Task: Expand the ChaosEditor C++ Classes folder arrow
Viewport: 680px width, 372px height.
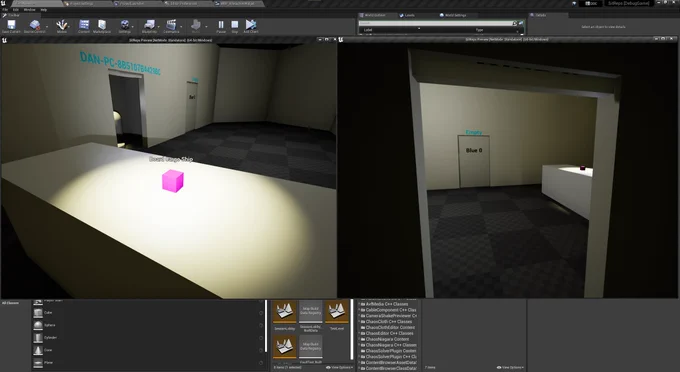Action: (x=360, y=333)
